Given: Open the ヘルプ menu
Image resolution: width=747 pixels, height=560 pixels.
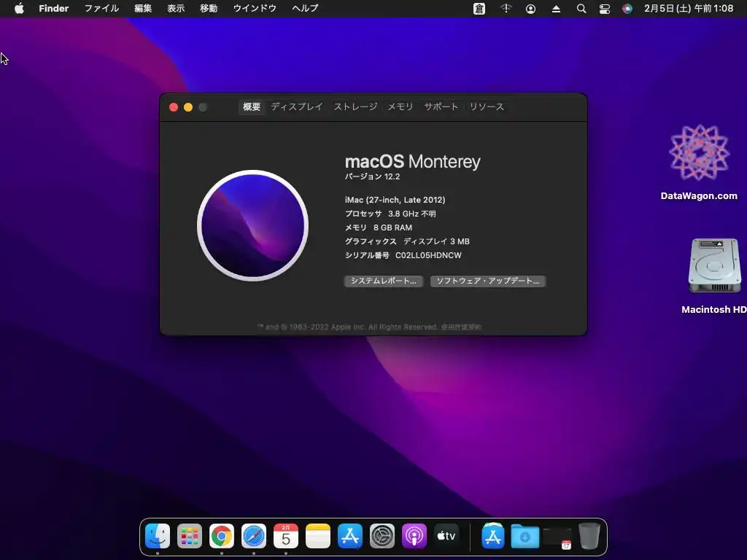Looking at the screenshot, I should coord(305,8).
